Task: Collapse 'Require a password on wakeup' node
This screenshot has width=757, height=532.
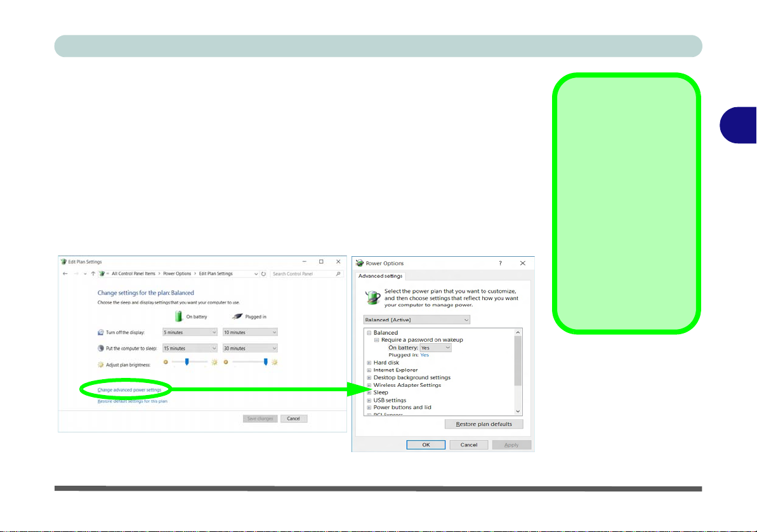Action: [x=376, y=340]
